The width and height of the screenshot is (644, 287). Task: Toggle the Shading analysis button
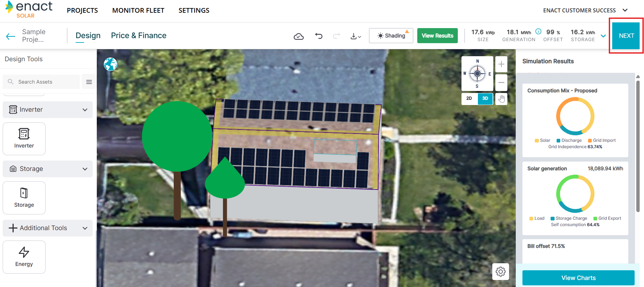(391, 36)
